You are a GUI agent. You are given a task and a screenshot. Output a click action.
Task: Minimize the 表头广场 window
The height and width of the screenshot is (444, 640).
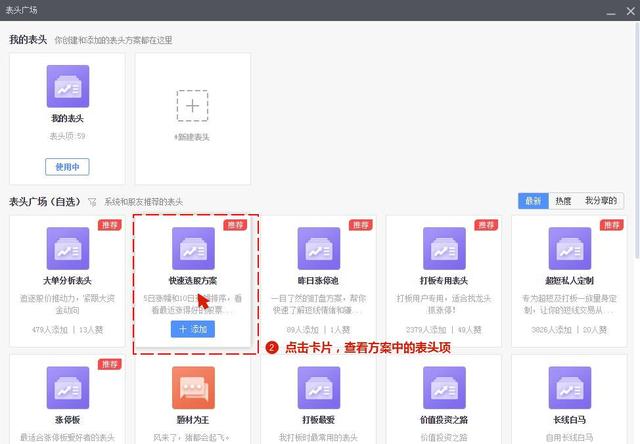(611, 11)
